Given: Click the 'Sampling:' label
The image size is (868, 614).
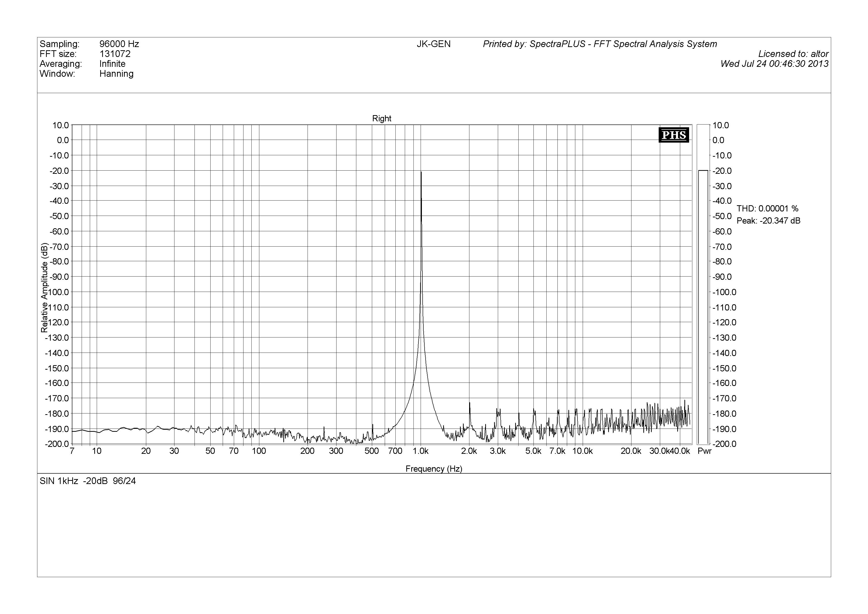Looking at the screenshot, I should point(60,44).
